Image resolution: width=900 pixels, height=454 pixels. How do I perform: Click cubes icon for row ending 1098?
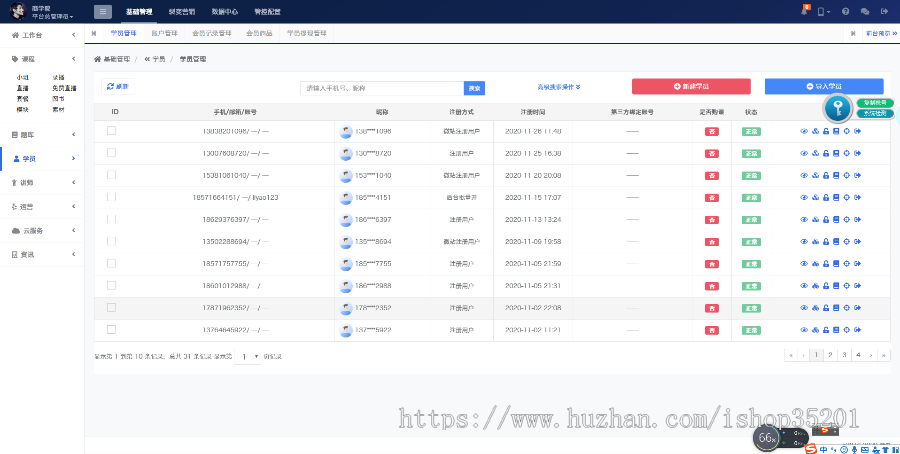[815, 131]
